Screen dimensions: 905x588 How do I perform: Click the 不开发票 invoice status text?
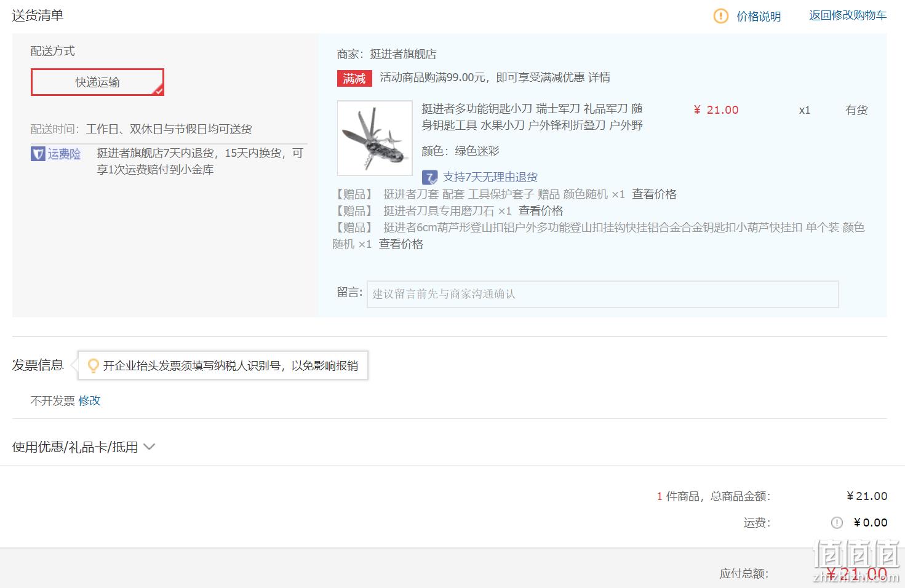coord(52,401)
